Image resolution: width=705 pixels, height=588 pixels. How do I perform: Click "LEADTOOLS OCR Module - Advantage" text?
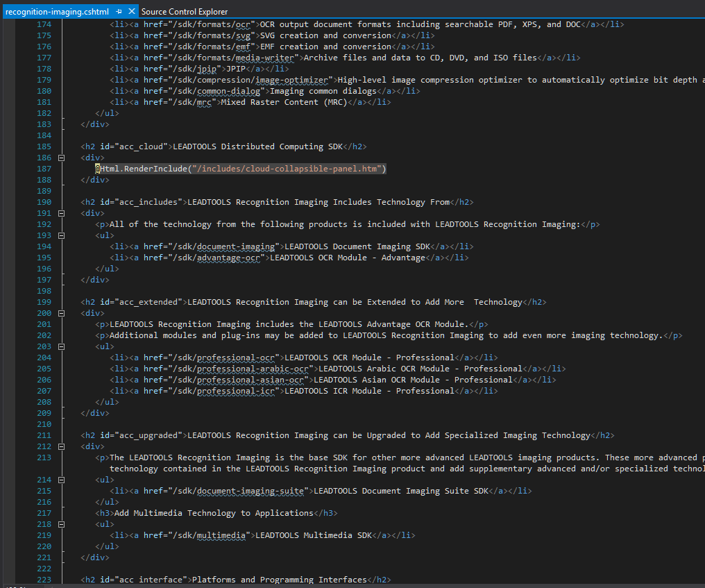click(x=348, y=258)
